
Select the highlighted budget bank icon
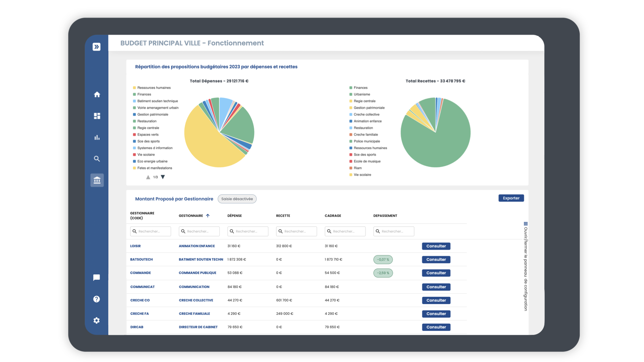pyautogui.click(x=97, y=180)
